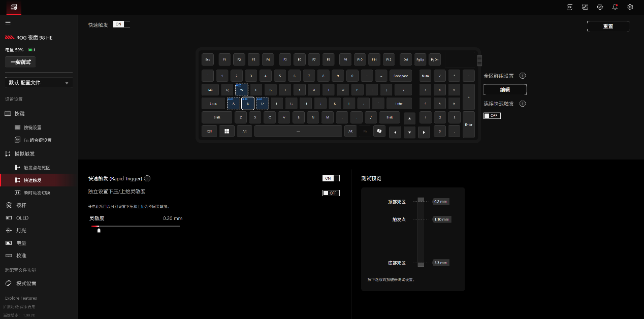Click the 编辑 edit button
This screenshot has height=319, width=644.
pyautogui.click(x=505, y=90)
